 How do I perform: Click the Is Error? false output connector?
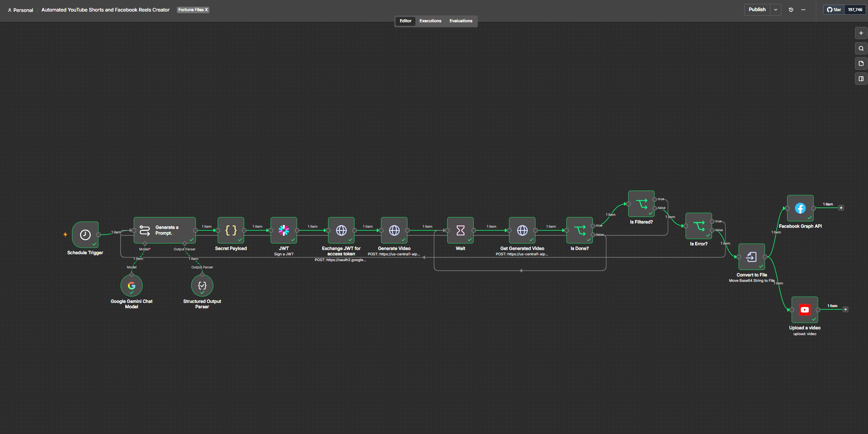click(x=712, y=230)
